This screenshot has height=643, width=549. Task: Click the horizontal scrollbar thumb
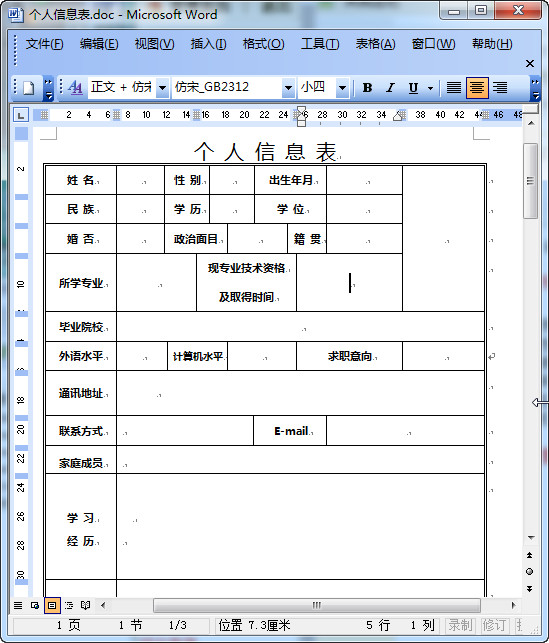pyautogui.click(x=317, y=605)
